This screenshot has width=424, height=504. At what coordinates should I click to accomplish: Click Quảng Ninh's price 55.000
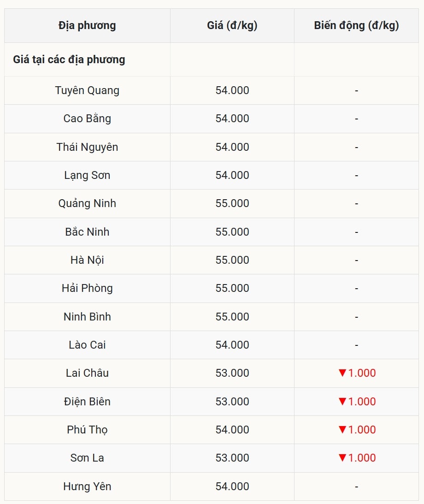(x=232, y=203)
